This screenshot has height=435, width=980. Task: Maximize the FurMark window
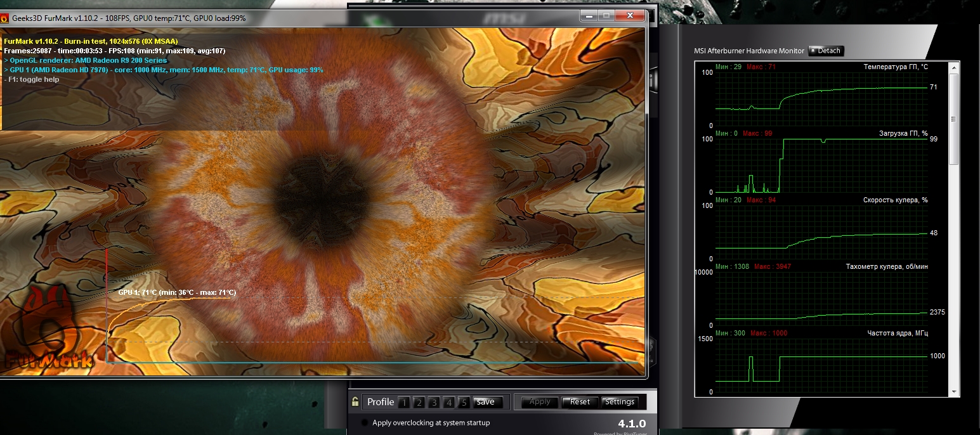coord(607,15)
